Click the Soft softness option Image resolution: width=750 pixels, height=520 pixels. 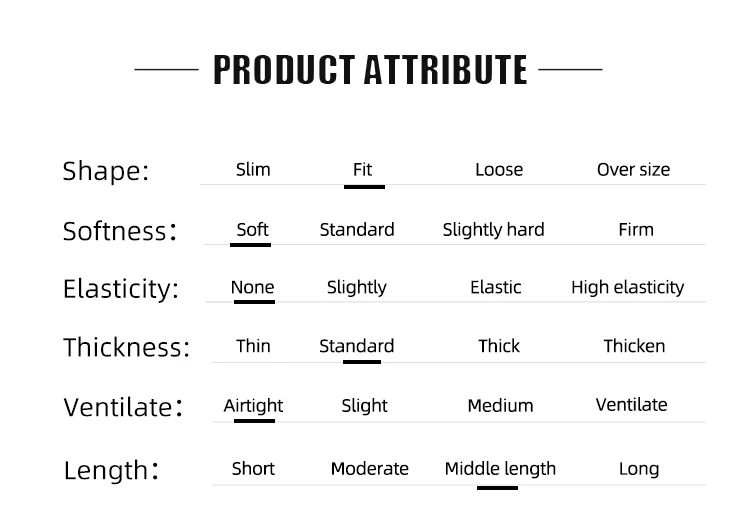coord(252,229)
